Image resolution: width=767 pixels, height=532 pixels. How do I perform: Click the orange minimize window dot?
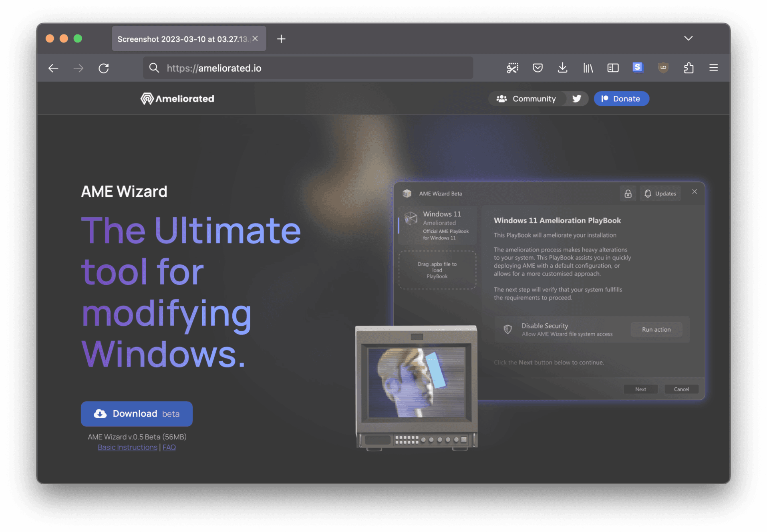coord(64,38)
